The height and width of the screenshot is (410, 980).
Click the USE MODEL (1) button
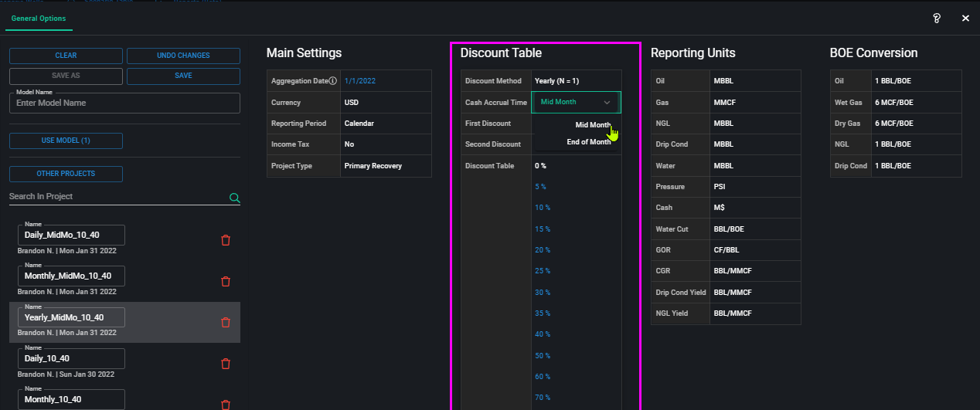(66, 141)
